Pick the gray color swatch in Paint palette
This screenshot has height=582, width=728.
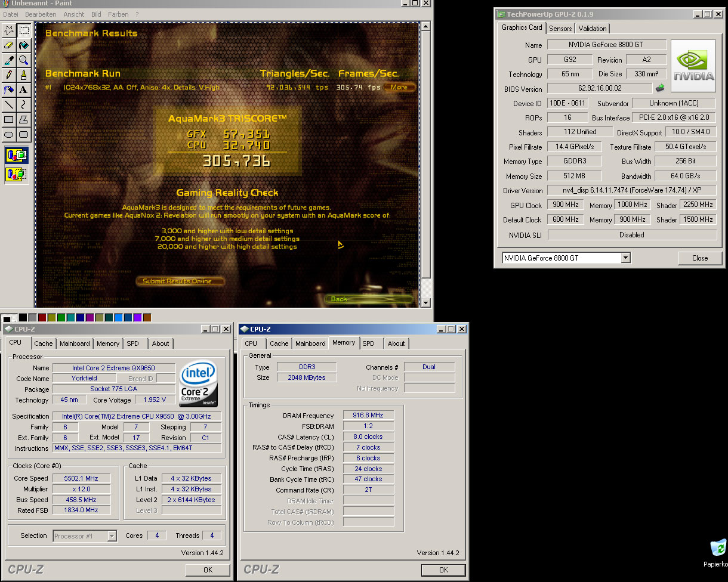(x=32, y=318)
